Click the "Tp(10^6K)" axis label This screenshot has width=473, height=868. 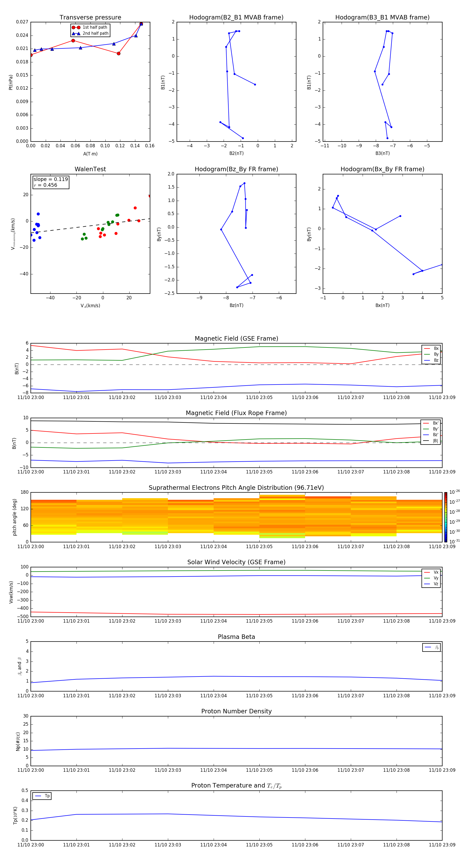tap(15, 815)
